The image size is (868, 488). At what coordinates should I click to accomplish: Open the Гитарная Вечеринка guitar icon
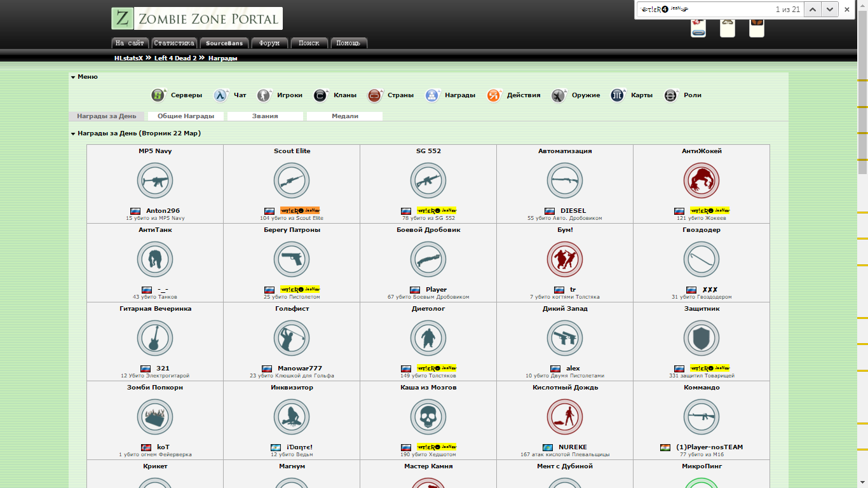tap(155, 338)
